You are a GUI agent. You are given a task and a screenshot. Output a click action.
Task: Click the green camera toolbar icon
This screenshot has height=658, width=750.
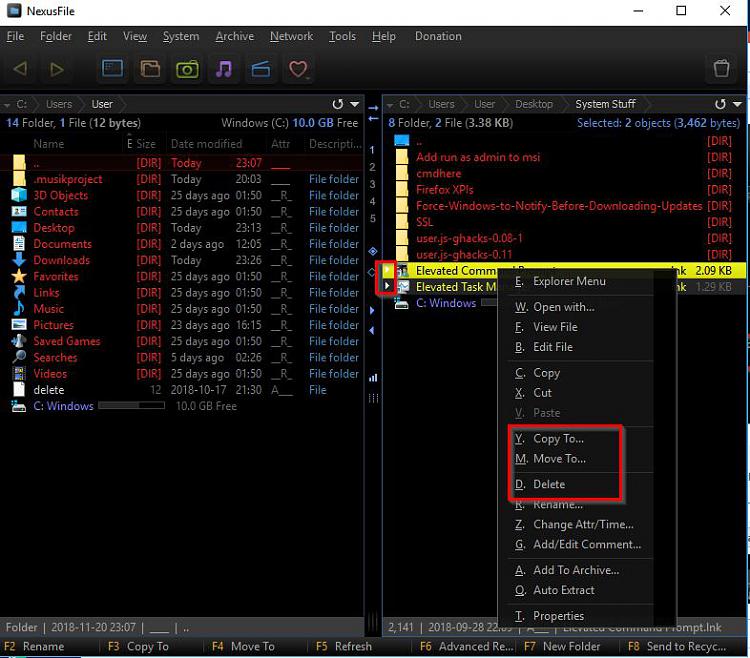coord(187,69)
